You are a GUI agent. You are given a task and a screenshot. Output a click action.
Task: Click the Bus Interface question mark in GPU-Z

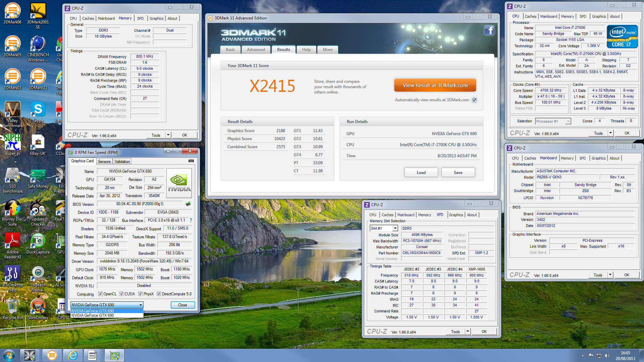tap(191, 220)
